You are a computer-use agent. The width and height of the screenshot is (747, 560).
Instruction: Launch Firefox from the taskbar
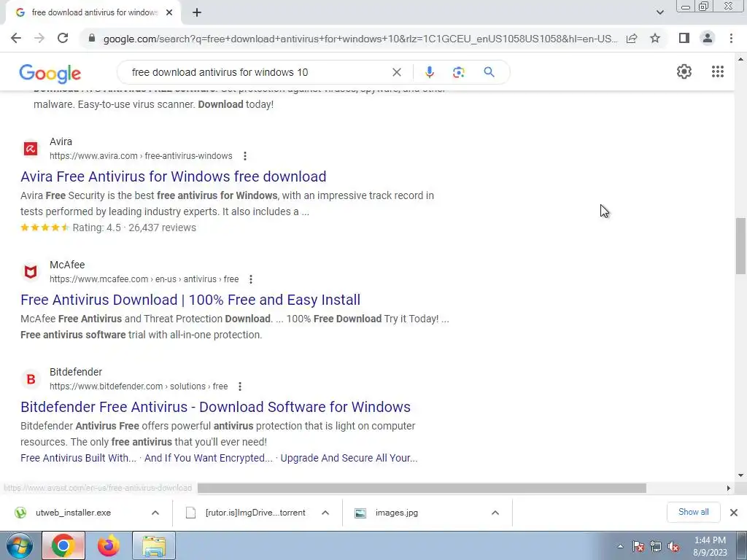coord(109,545)
